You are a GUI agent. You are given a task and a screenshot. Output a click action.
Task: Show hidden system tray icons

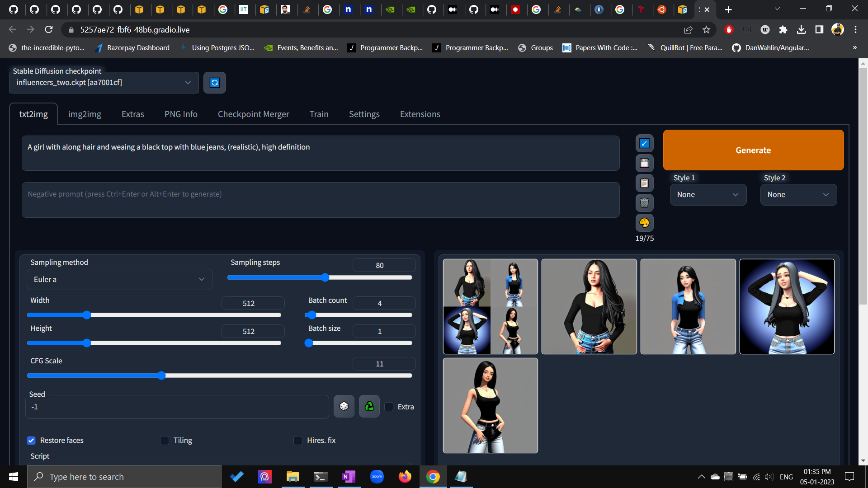pyautogui.click(x=701, y=477)
